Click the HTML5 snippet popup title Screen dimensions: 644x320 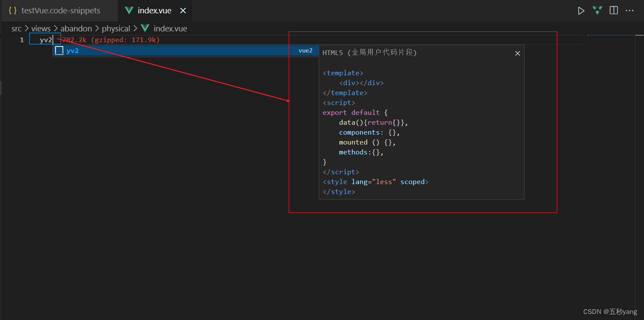click(x=369, y=52)
